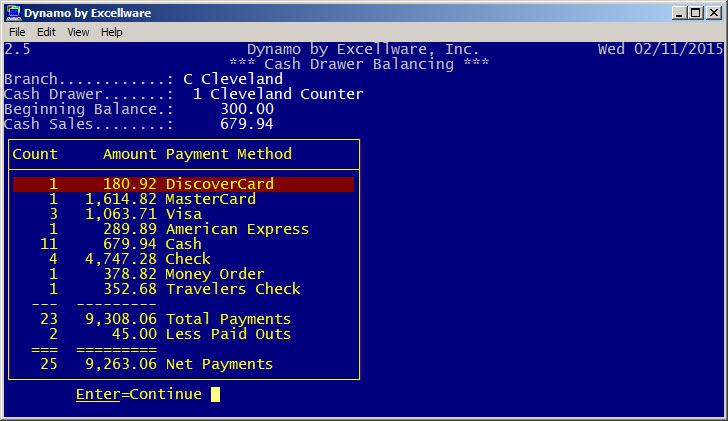Click the Dynamo application icon in title bar

[x=13, y=13]
